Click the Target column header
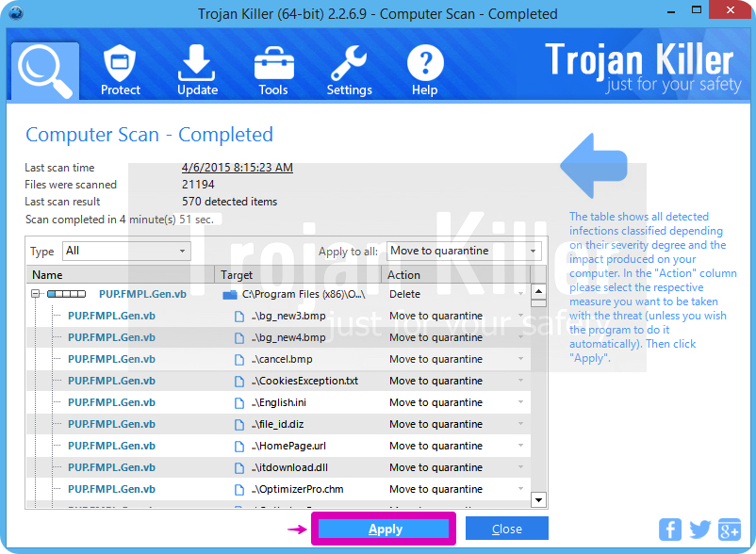756x554 pixels. 297,275
